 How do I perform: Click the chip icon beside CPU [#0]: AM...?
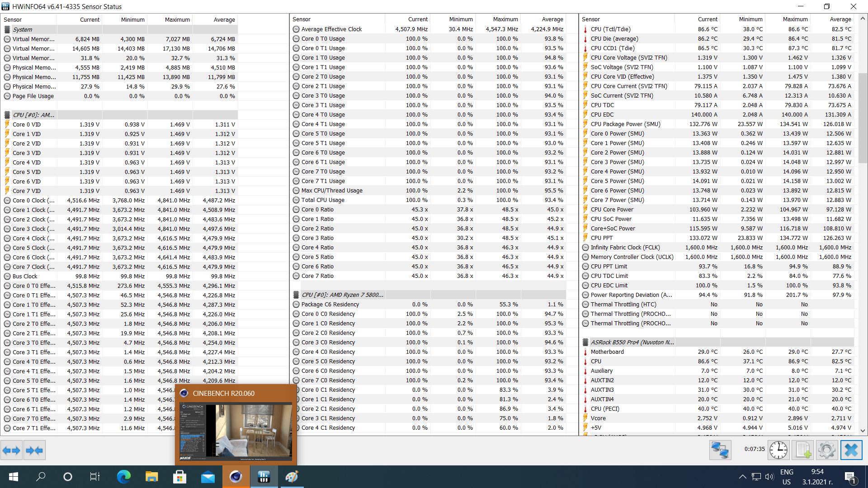(7, 115)
